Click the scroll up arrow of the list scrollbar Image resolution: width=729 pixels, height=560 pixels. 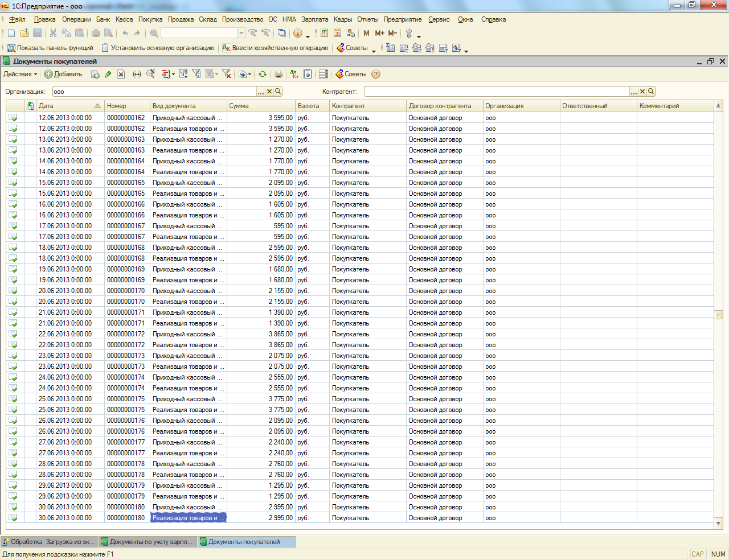point(718,106)
